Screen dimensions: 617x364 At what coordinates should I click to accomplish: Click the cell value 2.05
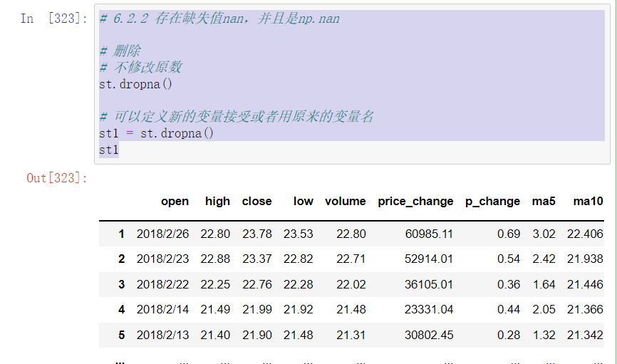point(544,310)
